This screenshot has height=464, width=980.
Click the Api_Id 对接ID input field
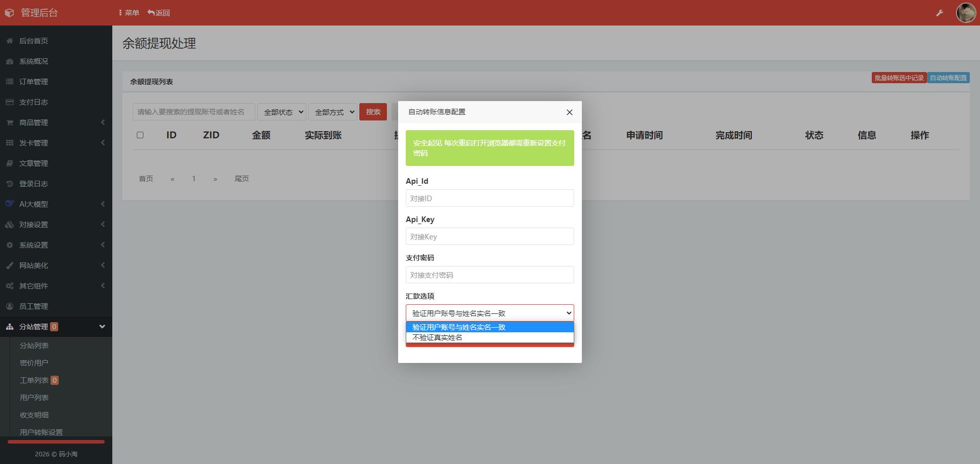pos(489,198)
